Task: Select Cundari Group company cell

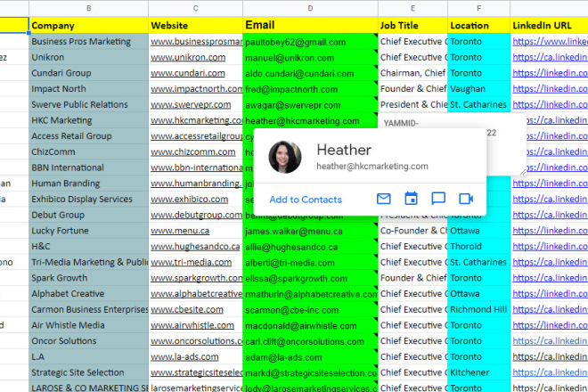Action: pyautogui.click(x=88, y=73)
